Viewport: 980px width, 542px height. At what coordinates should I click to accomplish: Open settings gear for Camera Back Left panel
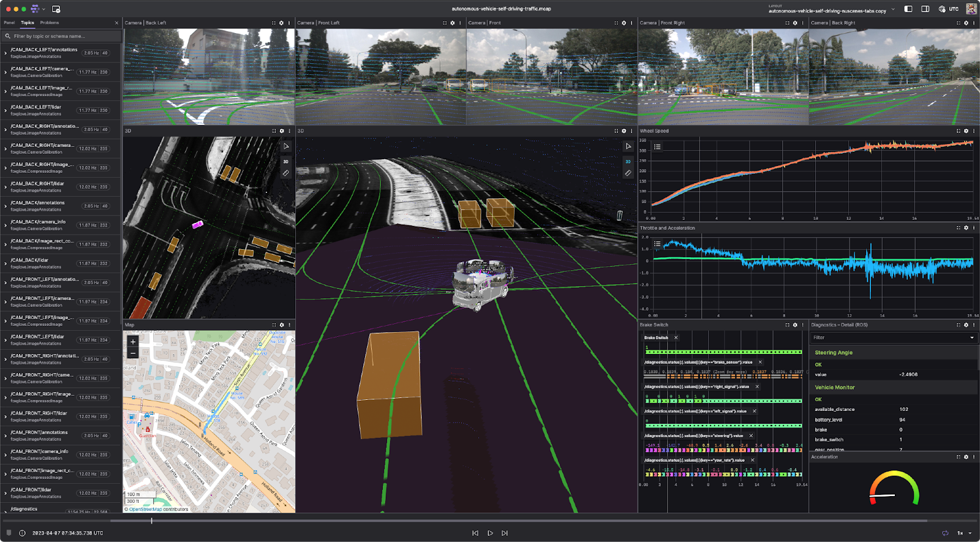(281, 23)
